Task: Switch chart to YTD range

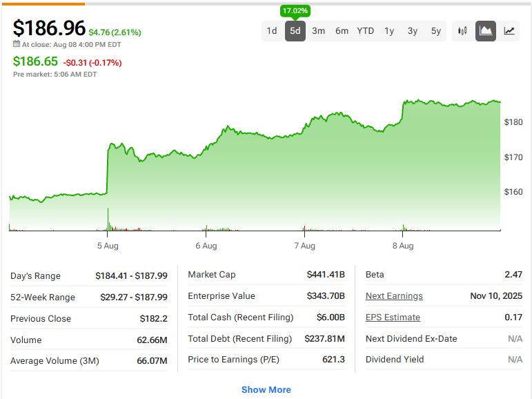Action: point(366,31)
